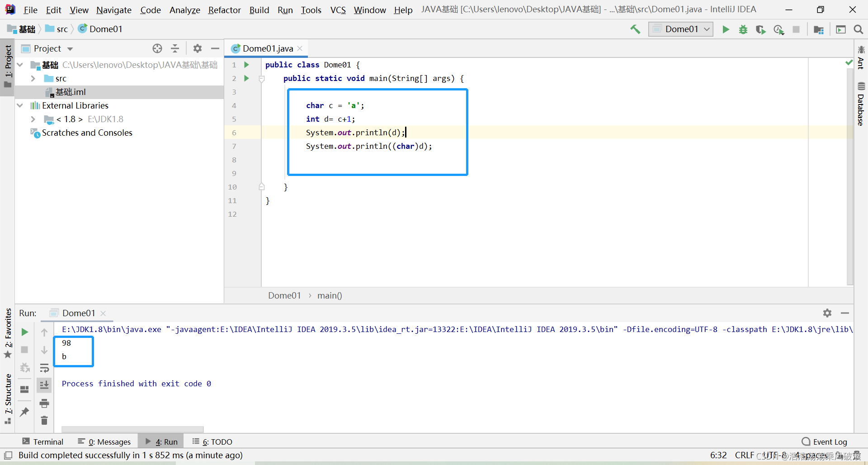Open the 0: Messages tool window
The image size is (868, 465).
click(104, 442)
